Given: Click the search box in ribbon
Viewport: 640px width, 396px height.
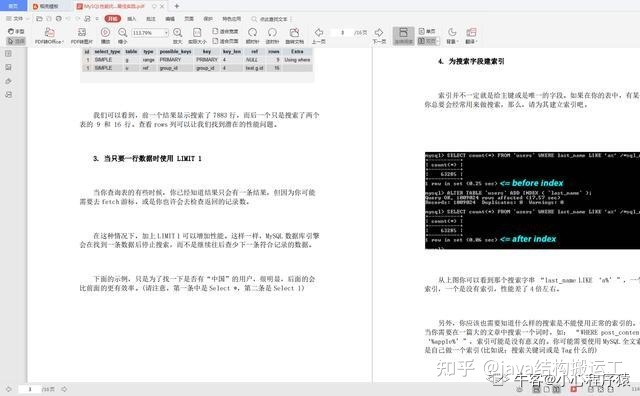Looking at the screenshot, I should point(269,19).
